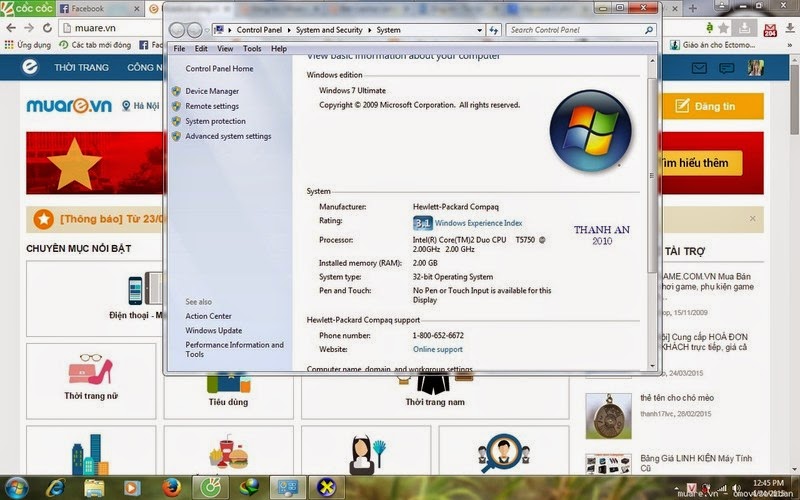The width and height of the screenshot is (800, 500).
Task: Click the user avatar in muare.vn header
Action: 756,68
